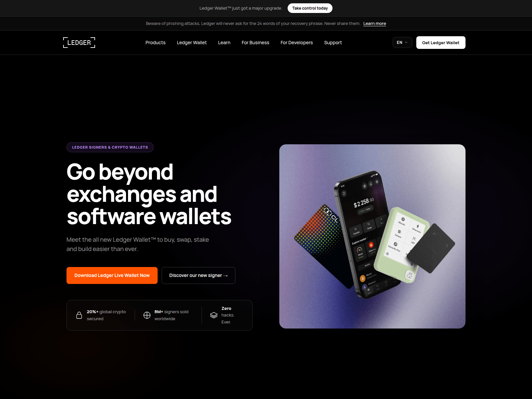Click Get Ledger Wallet button
The height and width of the screenshot is (399, 532).
441,43
